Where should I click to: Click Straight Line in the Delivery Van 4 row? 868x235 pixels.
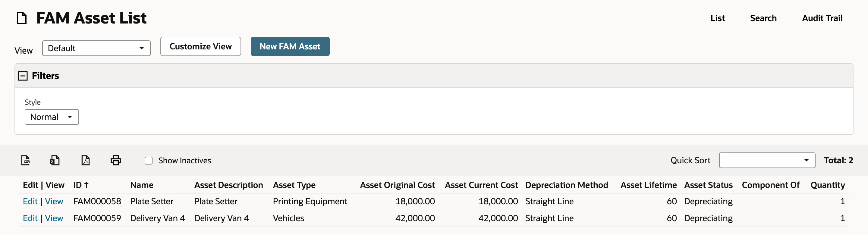pyautogui.click(x=549, y=218)
